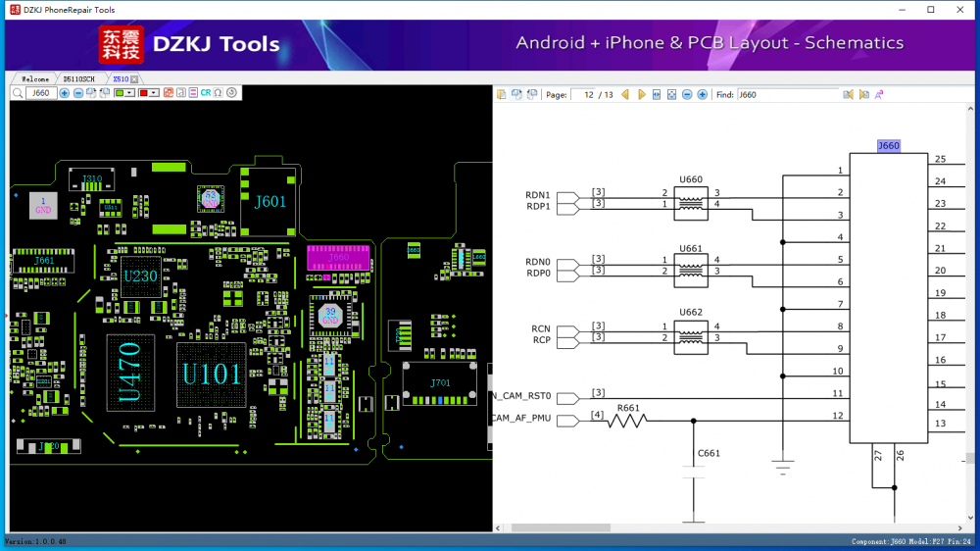The image size is (980, 551).
Task: Find next match in schematic
Action: [863, 95]
